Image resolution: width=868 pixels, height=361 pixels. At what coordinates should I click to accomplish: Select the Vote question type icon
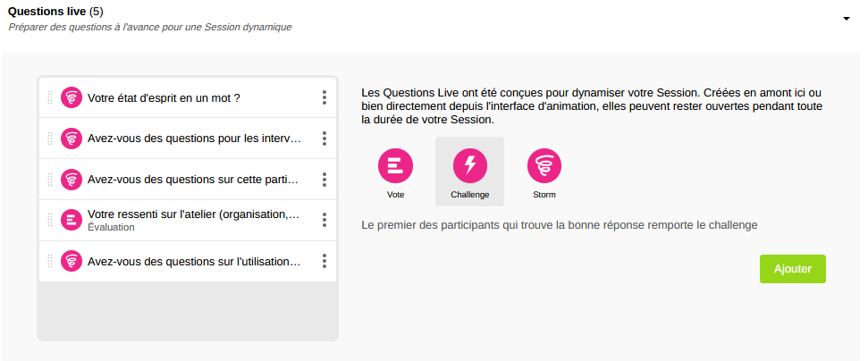395,166
